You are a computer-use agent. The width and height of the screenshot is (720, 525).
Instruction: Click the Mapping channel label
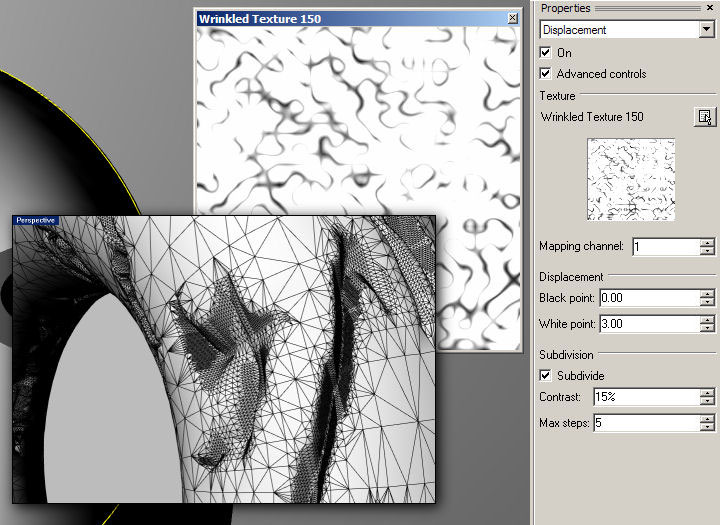581,246
